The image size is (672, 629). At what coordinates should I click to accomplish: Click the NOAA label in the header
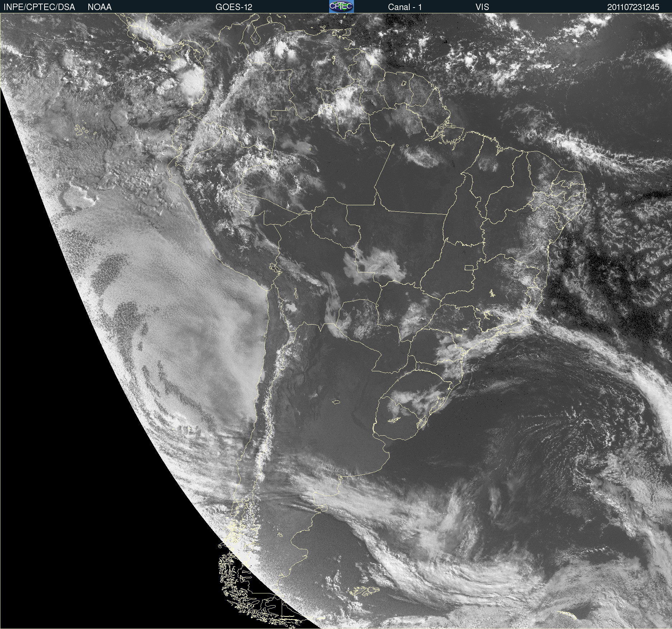tap(100, 7)
